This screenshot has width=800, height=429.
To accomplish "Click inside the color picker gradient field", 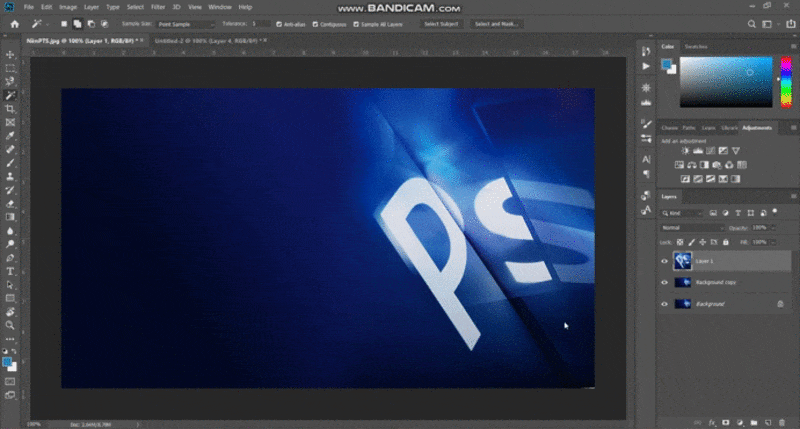I will pos(726,82).
